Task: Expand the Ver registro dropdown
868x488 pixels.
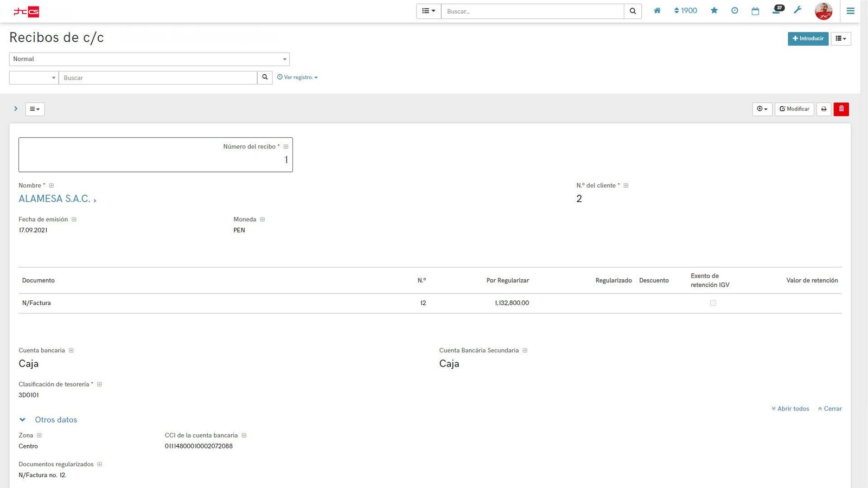Action: [297, 78]
